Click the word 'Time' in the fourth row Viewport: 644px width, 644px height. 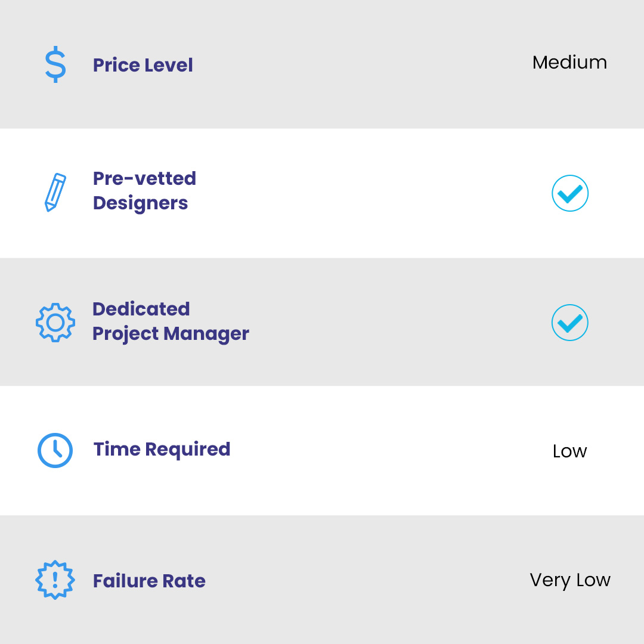pos(116,449)
